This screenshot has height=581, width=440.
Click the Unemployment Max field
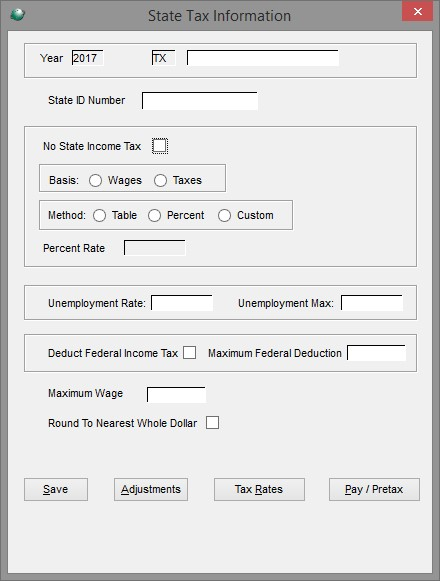pos(372,303)
